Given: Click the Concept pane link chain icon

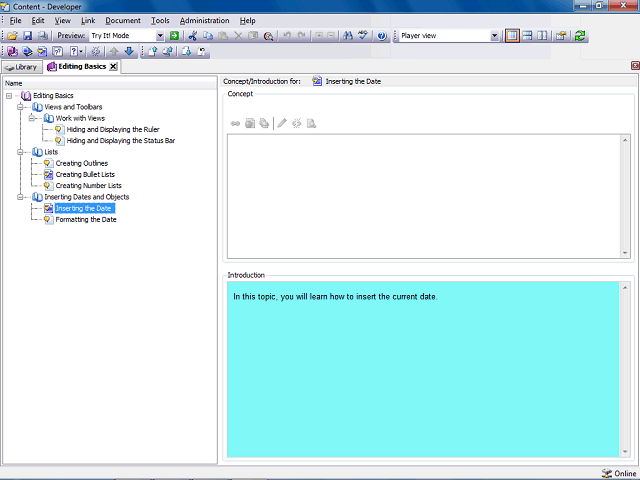Looking at the screenshot, I should pyautogui.click(x=235, y=123).
